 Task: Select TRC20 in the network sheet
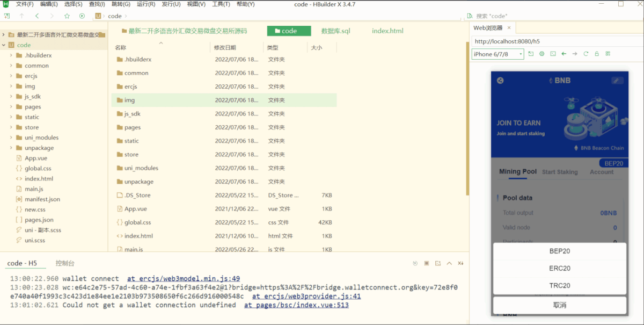point(560,286)
